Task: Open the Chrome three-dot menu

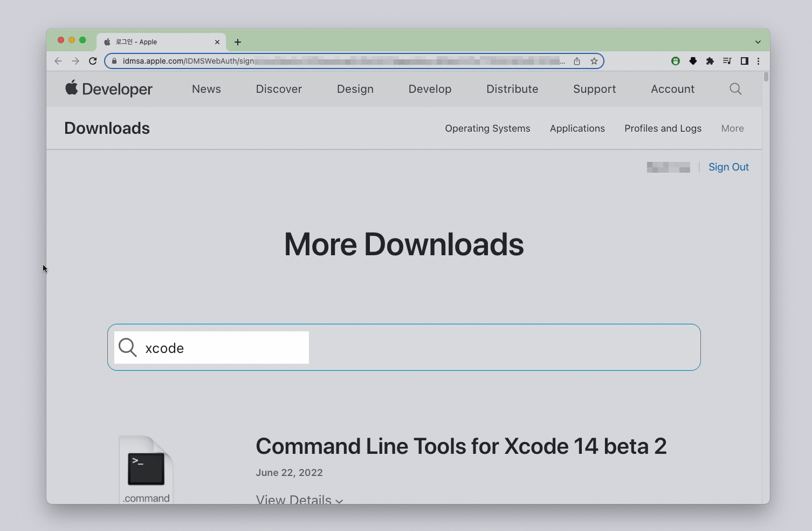Action: [x=759, y=61]
